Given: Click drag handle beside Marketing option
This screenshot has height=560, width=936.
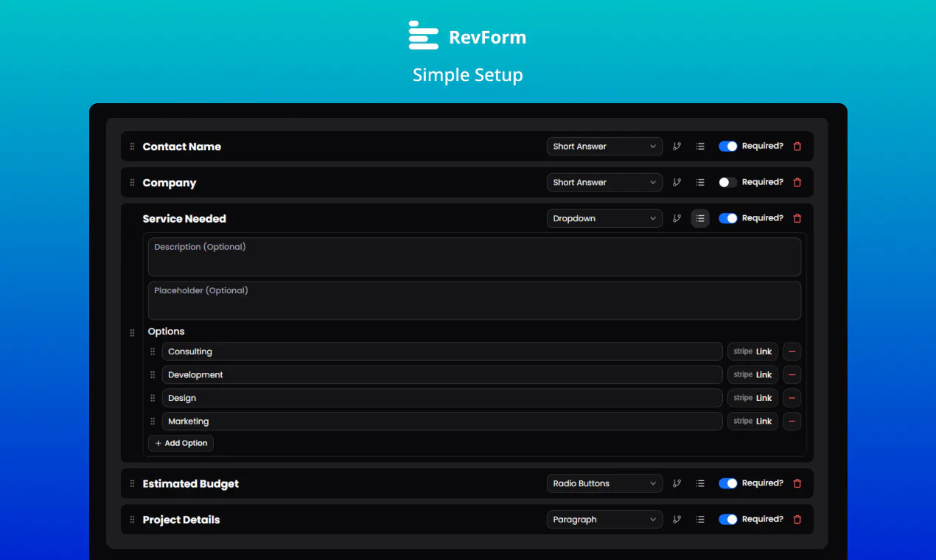Looking at the screenshot, I should coord(153,421).
